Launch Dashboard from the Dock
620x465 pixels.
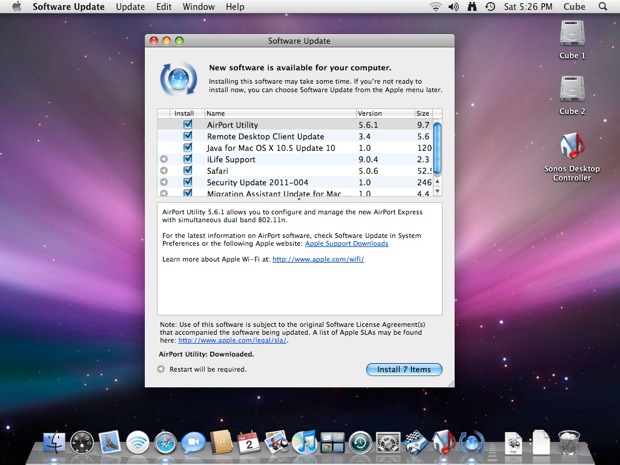point(82,442)
